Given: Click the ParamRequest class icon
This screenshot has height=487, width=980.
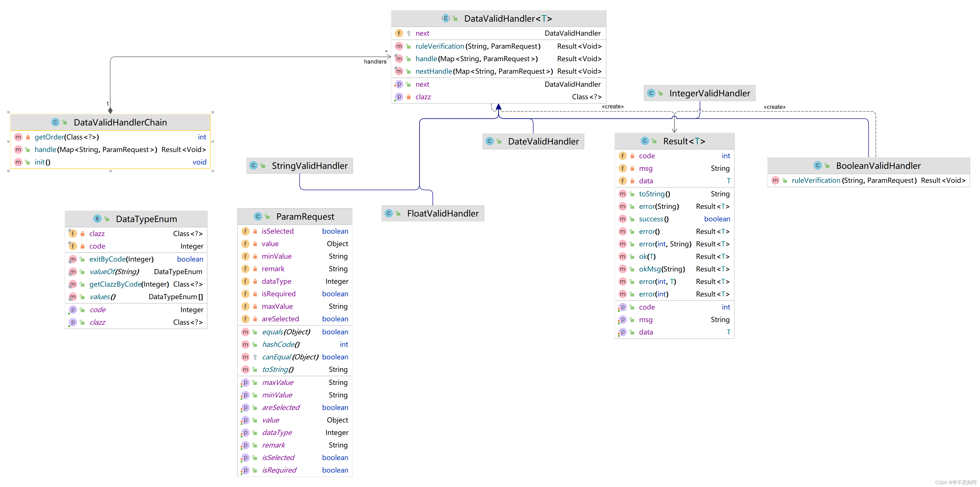Looking at the screenshot, I should (260, 216).
